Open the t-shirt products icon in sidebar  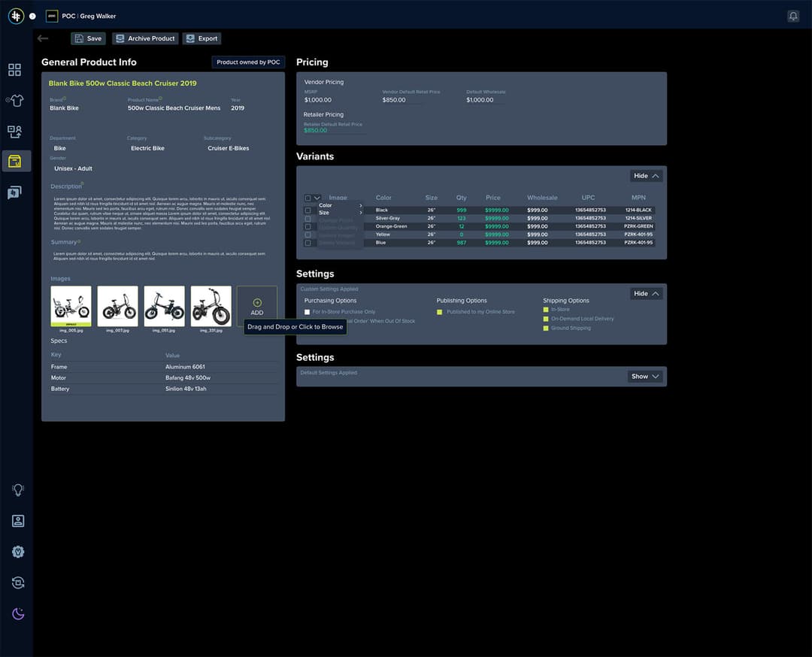15,101
